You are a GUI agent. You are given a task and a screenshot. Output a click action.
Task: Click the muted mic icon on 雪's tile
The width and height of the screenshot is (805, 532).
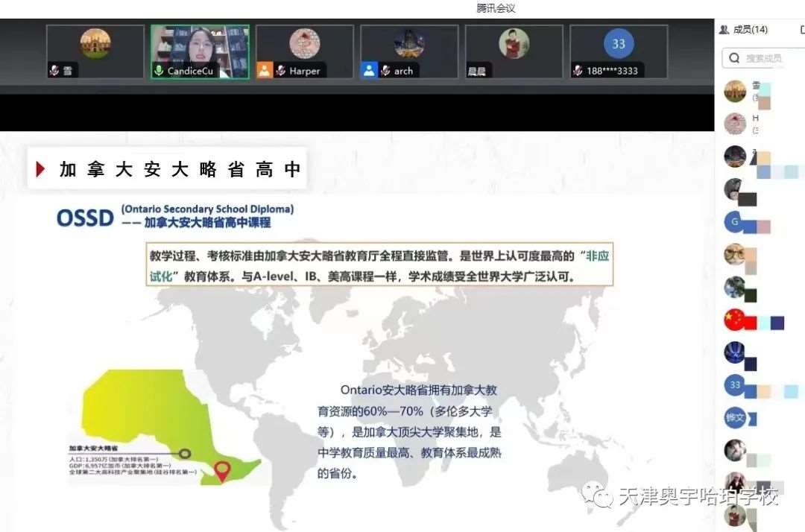coord(54,71)
